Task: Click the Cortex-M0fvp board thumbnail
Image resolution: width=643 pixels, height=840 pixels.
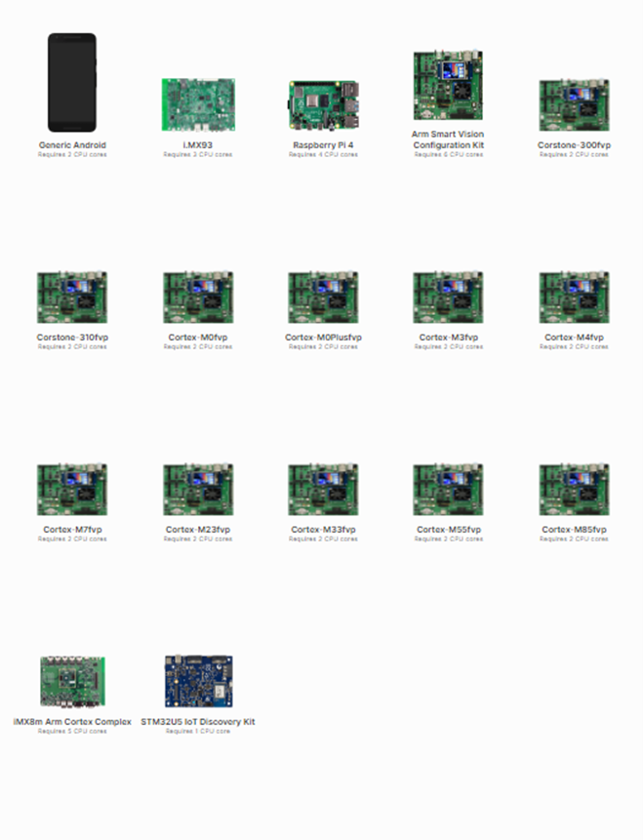Action: click(198, 297)
